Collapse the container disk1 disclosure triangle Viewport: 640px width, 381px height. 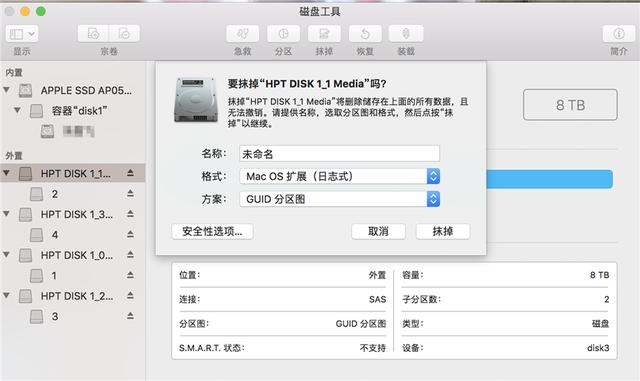(17, 110)
